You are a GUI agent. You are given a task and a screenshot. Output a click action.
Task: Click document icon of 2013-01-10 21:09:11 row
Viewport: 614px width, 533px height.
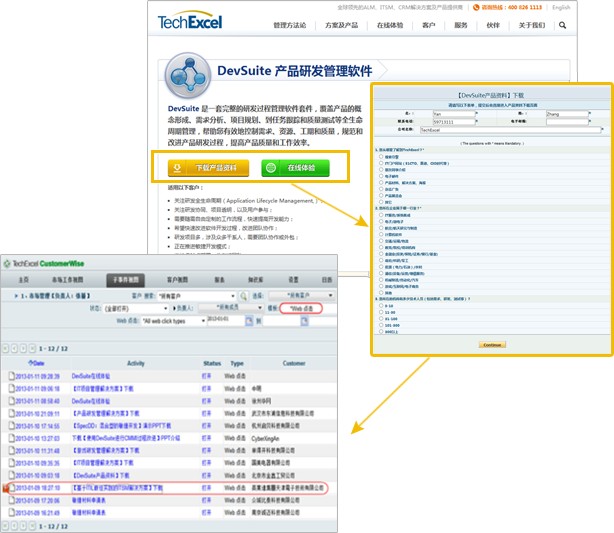tap(12, 413)
